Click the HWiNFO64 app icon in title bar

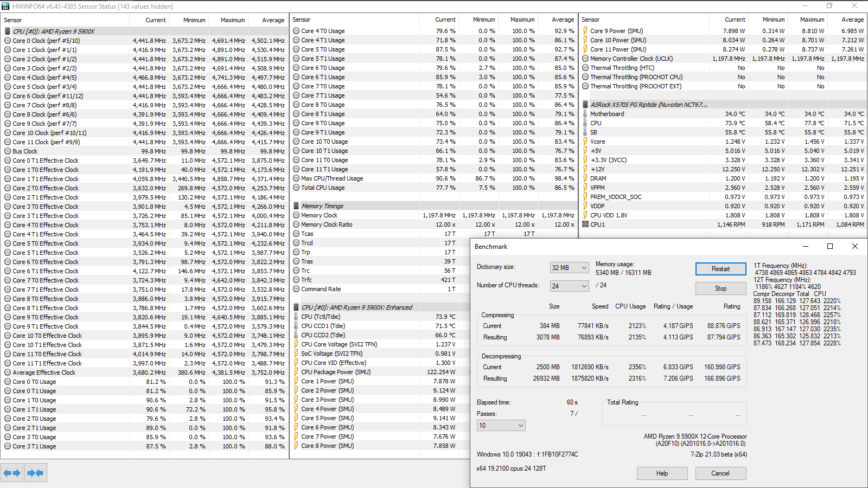tap(5, 6)
